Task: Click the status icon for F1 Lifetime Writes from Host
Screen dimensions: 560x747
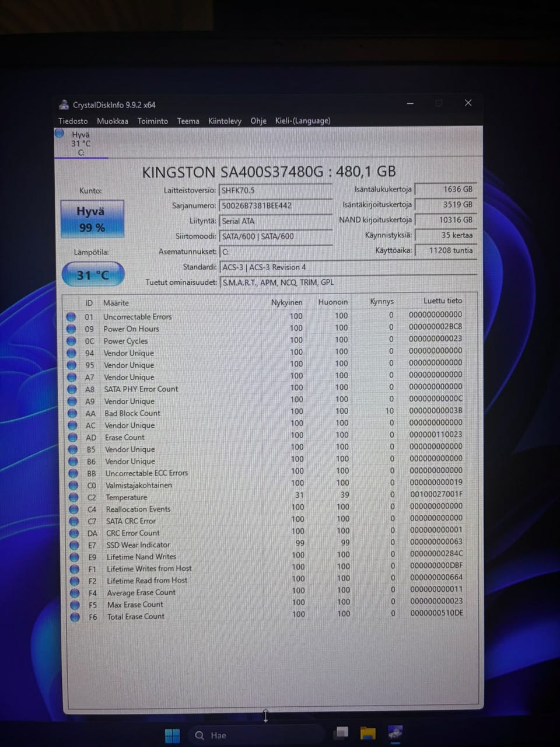Action: click(x=75, y=569)
